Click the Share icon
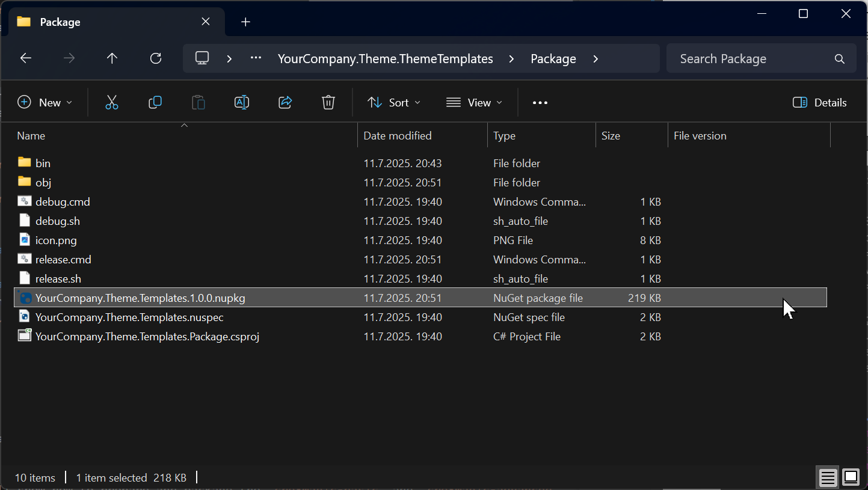The image size is (868, 490). 285,103
